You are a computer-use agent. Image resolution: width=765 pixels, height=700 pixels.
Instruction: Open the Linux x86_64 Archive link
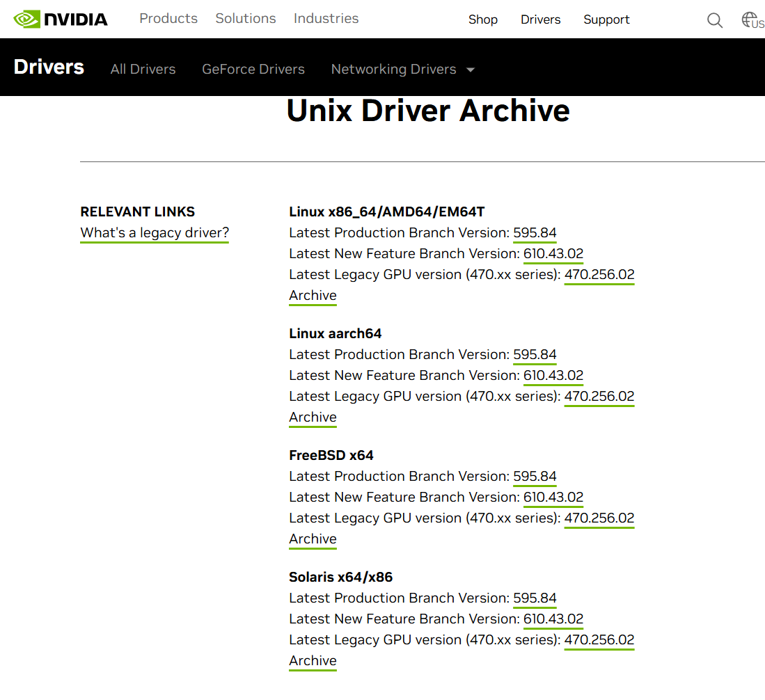tap(313, 296)
